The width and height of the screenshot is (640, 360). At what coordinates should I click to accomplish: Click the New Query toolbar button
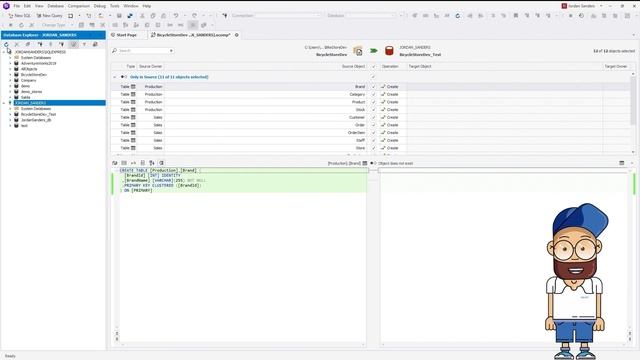click(x=49, y=16)
